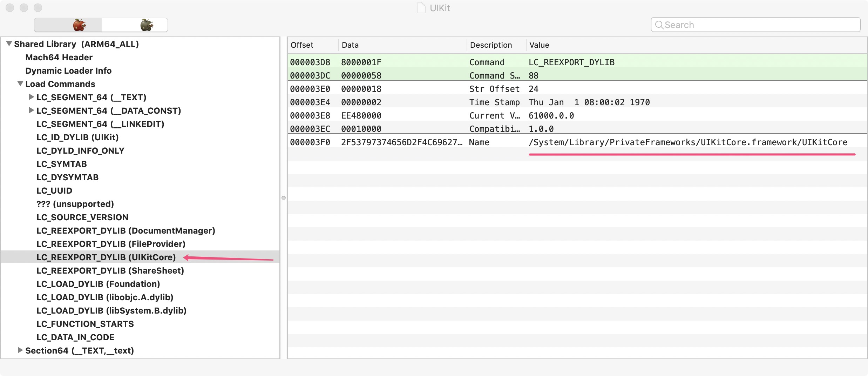Select LC_SYMTAB command
The height and width of the screenshot is (376, 868).
(x=62, y=164)
